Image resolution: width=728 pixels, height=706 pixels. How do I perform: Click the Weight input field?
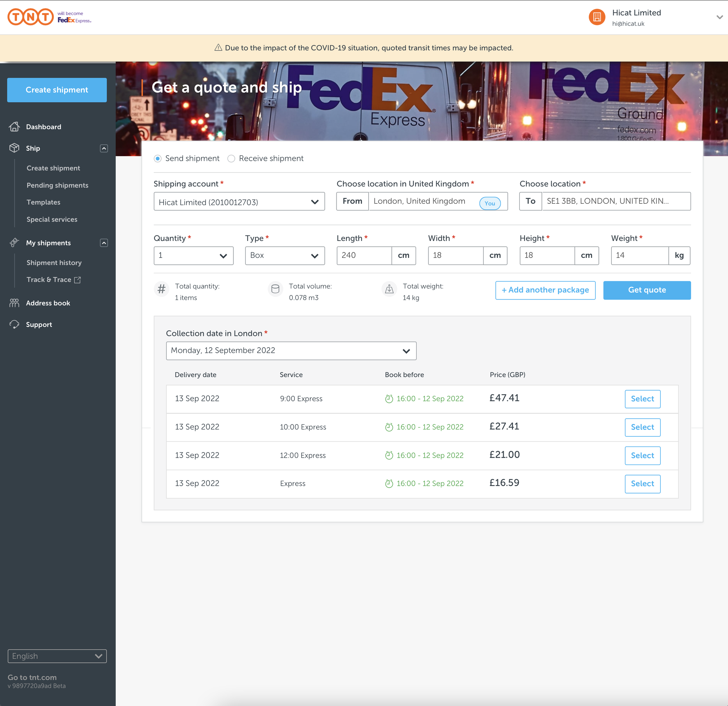click(x=639, y=256)
